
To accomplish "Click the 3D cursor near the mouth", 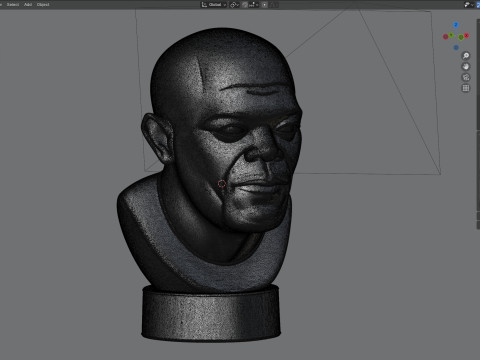I will click(222, 184).
